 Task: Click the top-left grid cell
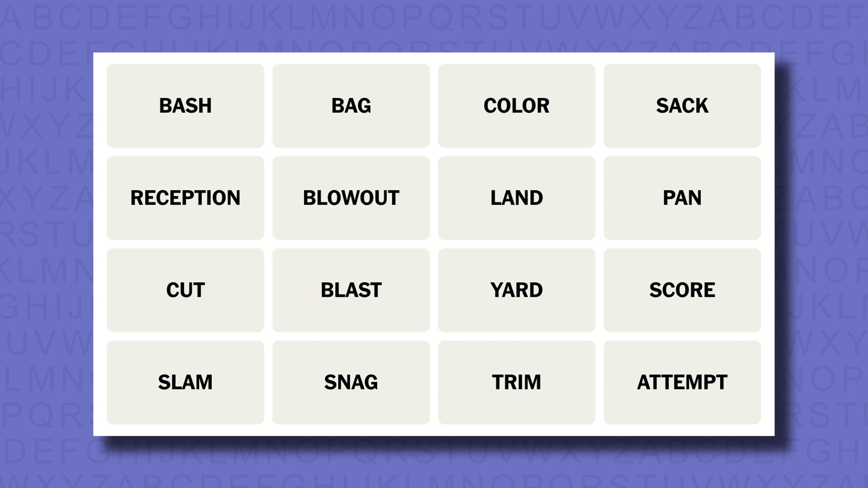[x=185, y=105]
